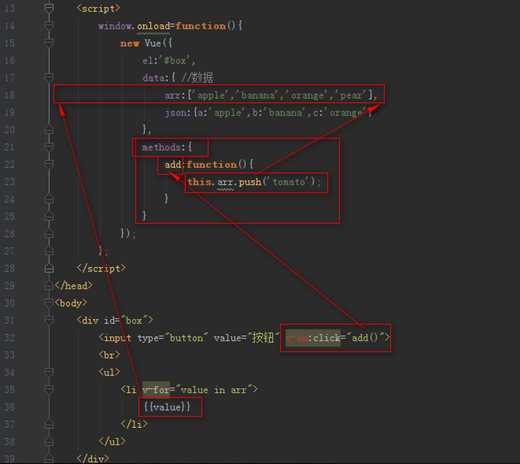
Task: Click the onload property name
Action: 153,26
